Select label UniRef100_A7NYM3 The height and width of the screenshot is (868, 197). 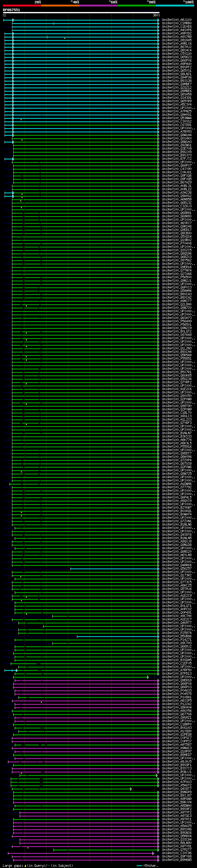[x=177, y=131]
